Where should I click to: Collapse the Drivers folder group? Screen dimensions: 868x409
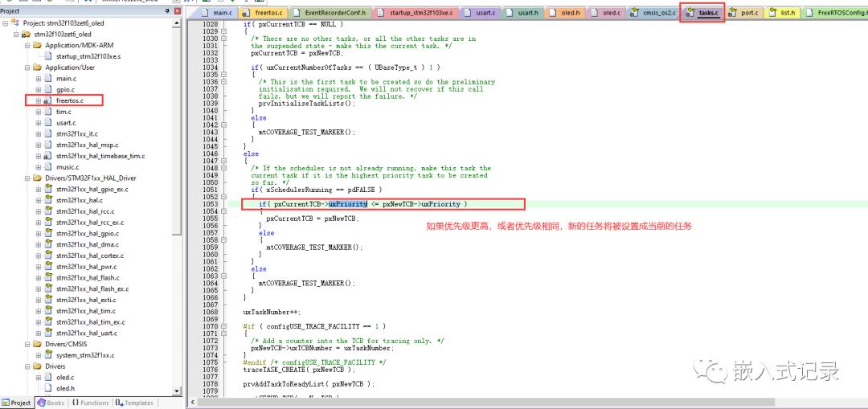pos(27,366)
